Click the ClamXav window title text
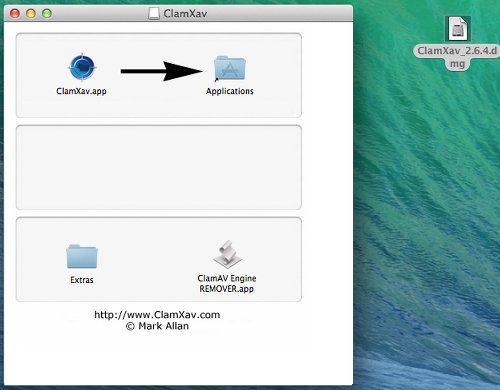Screen dimensions: 500x390 pyautogui.click(x=185, y=14)
